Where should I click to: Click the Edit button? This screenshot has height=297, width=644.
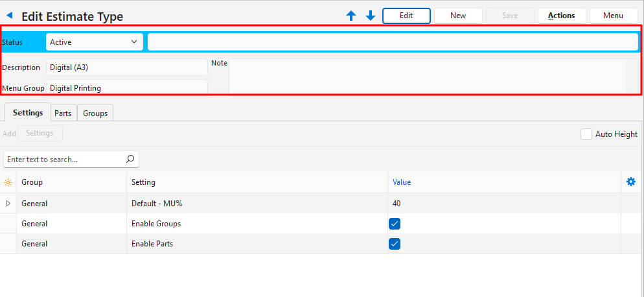pos(406,16)
